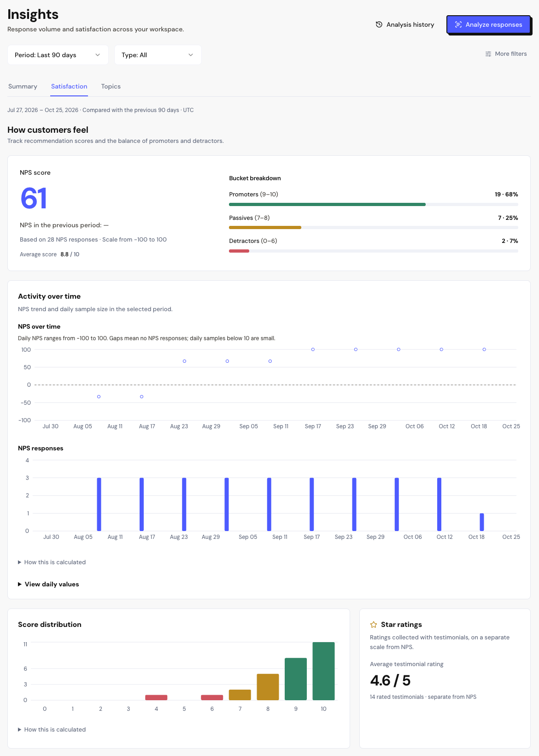The image size is (539, 756).
Task: Click More filters
Action: (506, 54)
